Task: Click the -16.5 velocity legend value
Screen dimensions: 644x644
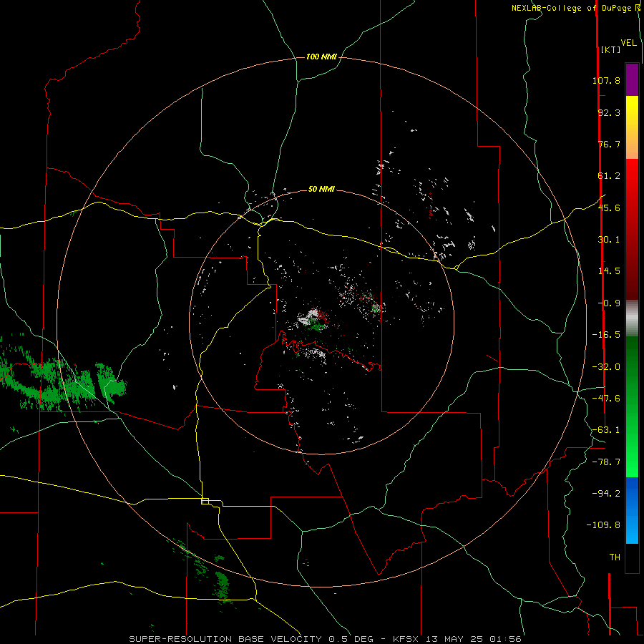Action: 606,335
